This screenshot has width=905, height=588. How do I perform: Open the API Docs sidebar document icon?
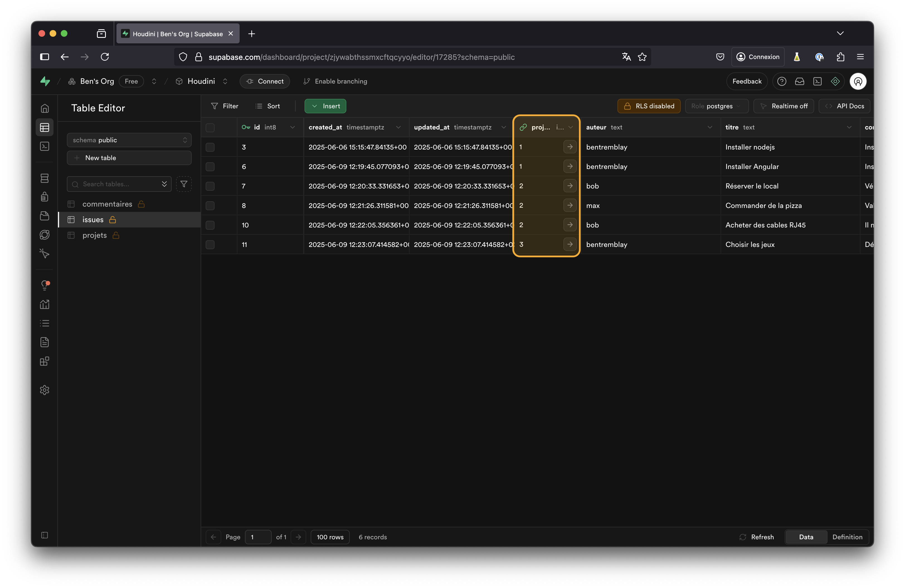[x=45, y=342]
